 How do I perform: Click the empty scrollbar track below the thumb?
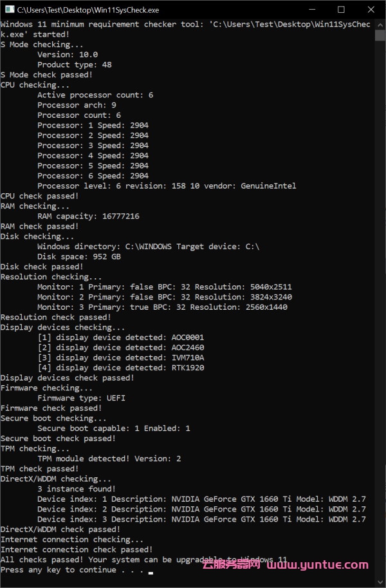[380, 322]
